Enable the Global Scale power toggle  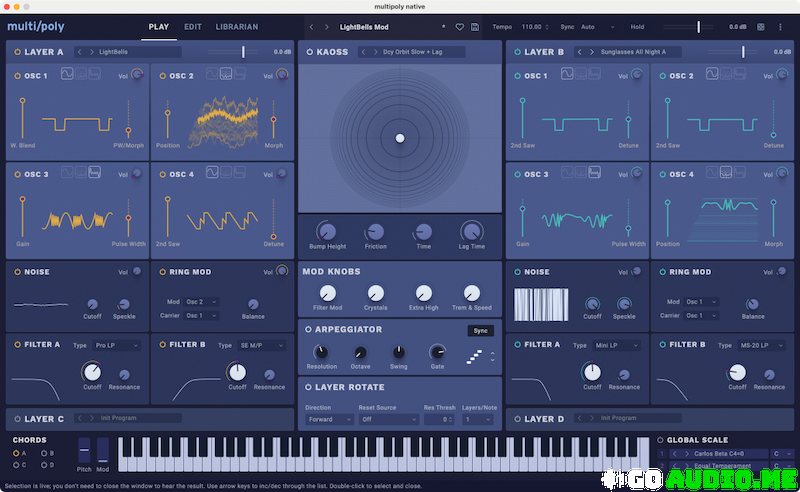(660, 439)
